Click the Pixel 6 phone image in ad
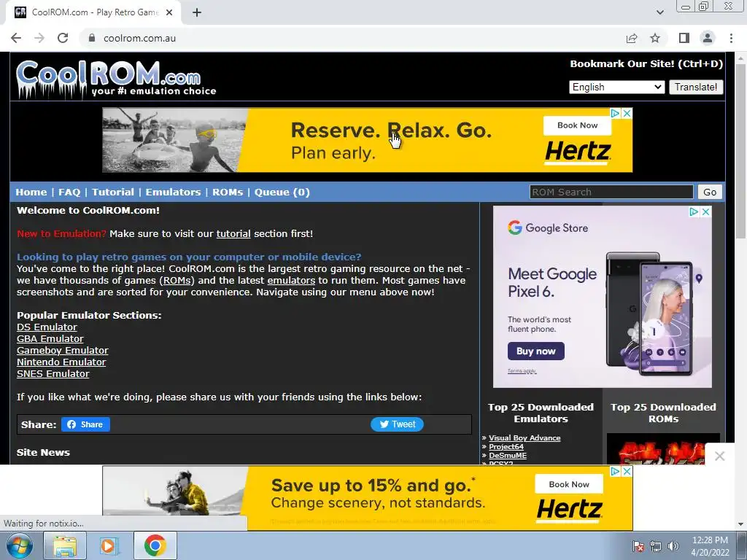Viewport: 747px width, 560px height. tap(649, 314)
